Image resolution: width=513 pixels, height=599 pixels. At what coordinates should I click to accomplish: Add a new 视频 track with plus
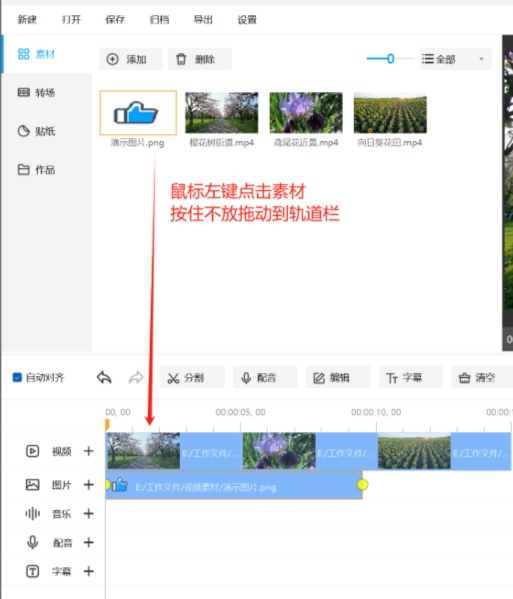pos(89,451)
